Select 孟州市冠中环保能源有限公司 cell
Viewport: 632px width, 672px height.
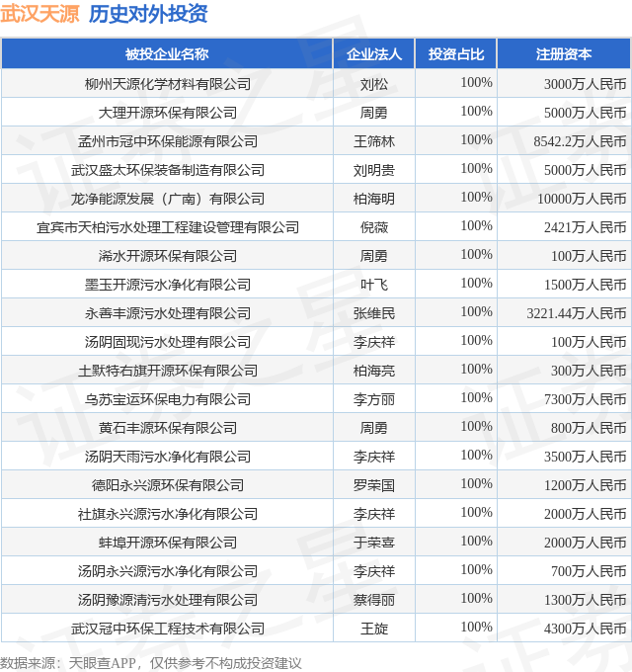168,141
